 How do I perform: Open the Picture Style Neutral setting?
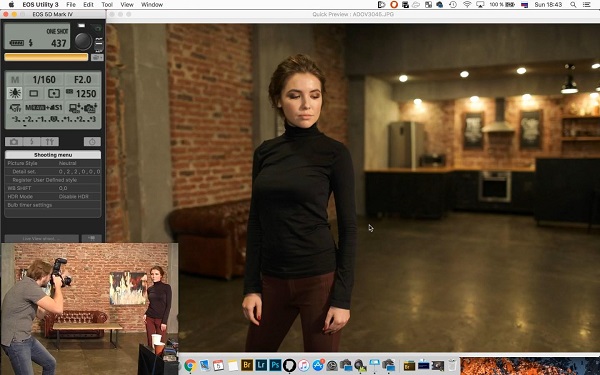point(53,163)
